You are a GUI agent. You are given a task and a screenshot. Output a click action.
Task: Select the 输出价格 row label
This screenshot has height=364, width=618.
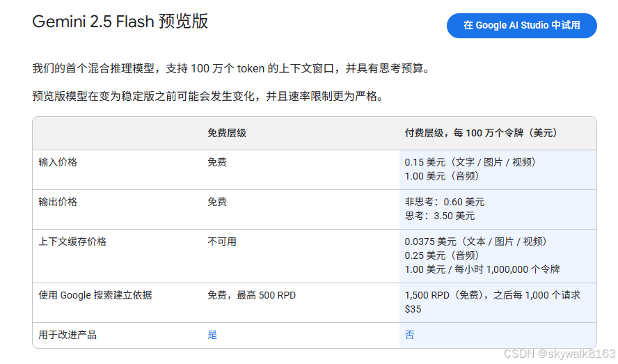[58, 202]
